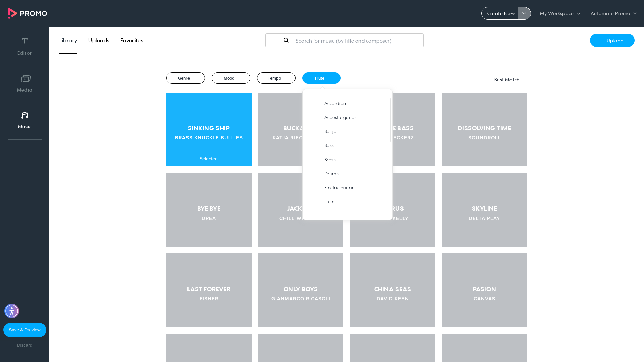Switch to the Library tab
This screenshot has width=644, height=362.
68,40
